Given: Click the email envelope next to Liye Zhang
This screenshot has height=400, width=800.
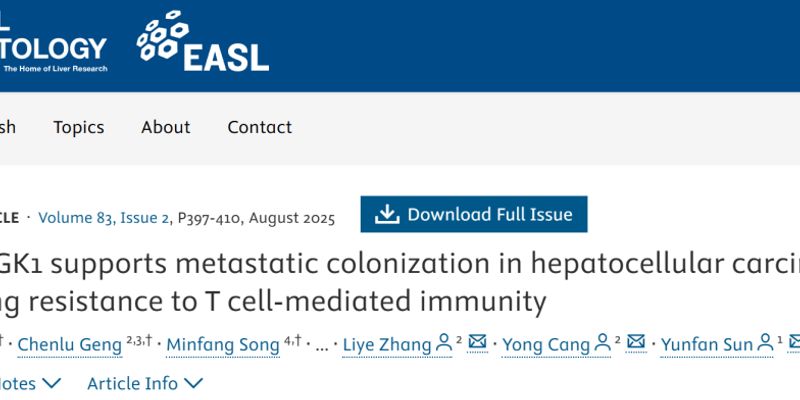Looking at the screenshot, I should (478, 345).
